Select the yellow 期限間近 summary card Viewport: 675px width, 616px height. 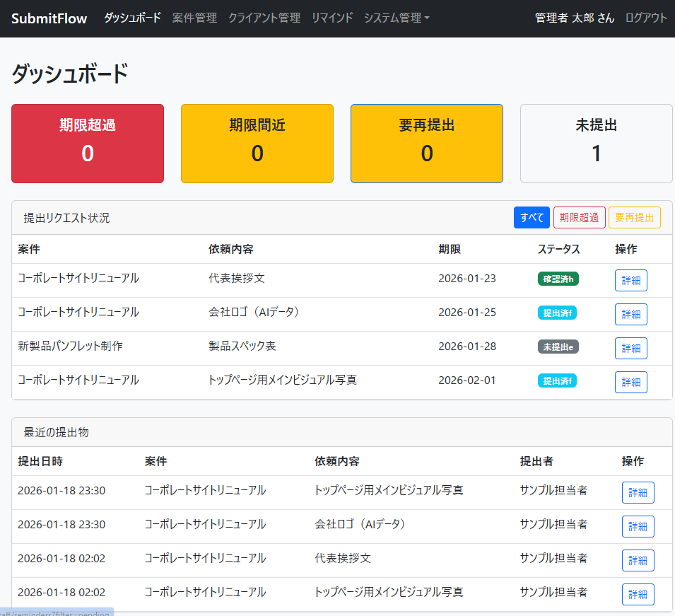(257, 144)
